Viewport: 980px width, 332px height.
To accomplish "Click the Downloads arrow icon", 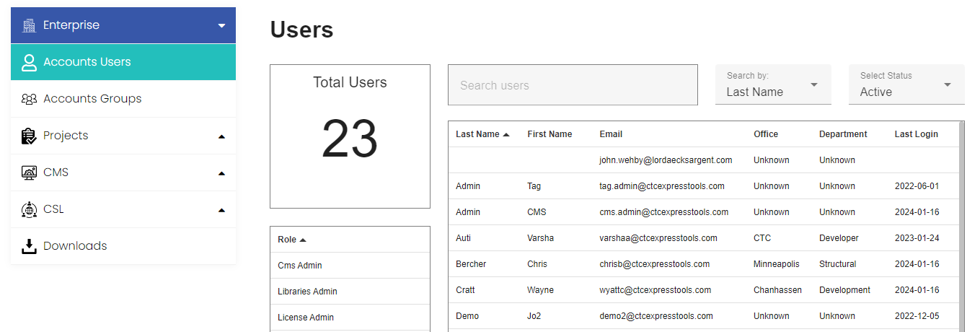I will (29, 246).
